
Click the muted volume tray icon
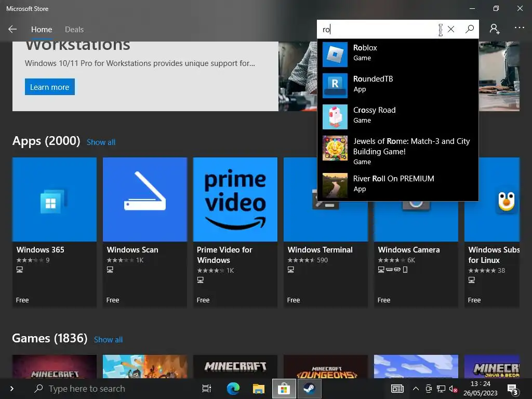coord(453,389)
